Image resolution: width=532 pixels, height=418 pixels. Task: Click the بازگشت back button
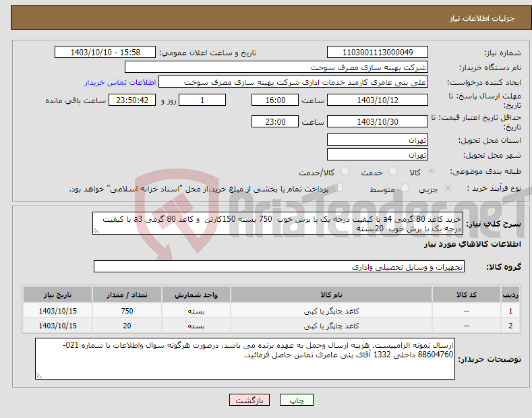click(x=249, y=400)
